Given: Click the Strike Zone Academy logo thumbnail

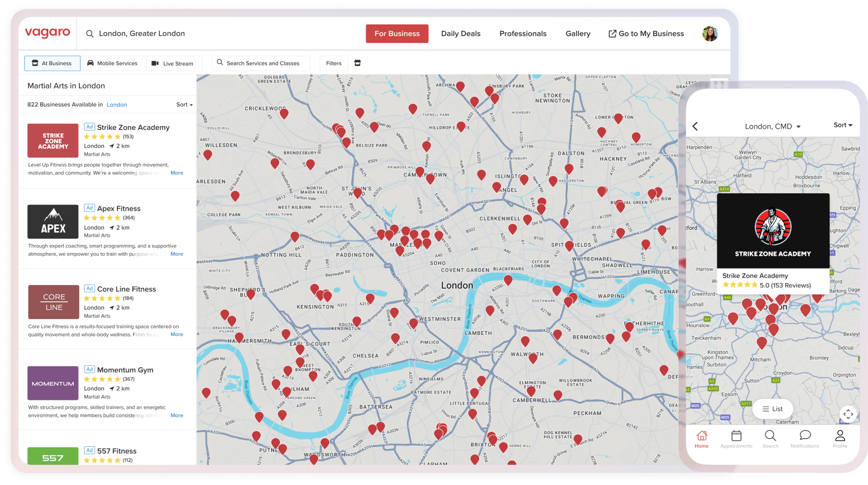Looking at the screenshot, I should click(x=53, y=141).
